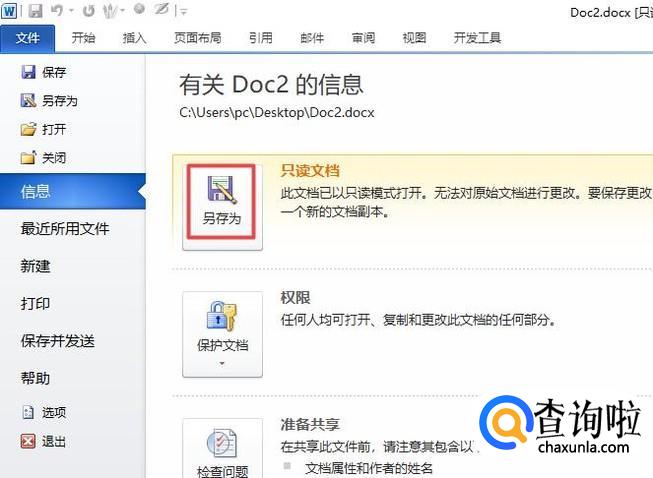This screenshot has height=478, width=653.
Task: Click the 文档属性和作者的姓名 list entry
Action: point(369,468)
